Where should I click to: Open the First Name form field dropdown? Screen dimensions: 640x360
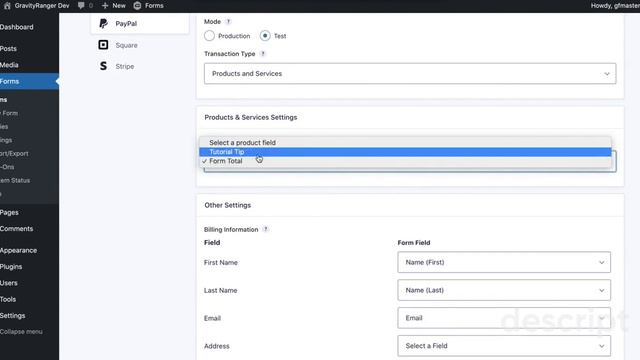coord(504,262)
